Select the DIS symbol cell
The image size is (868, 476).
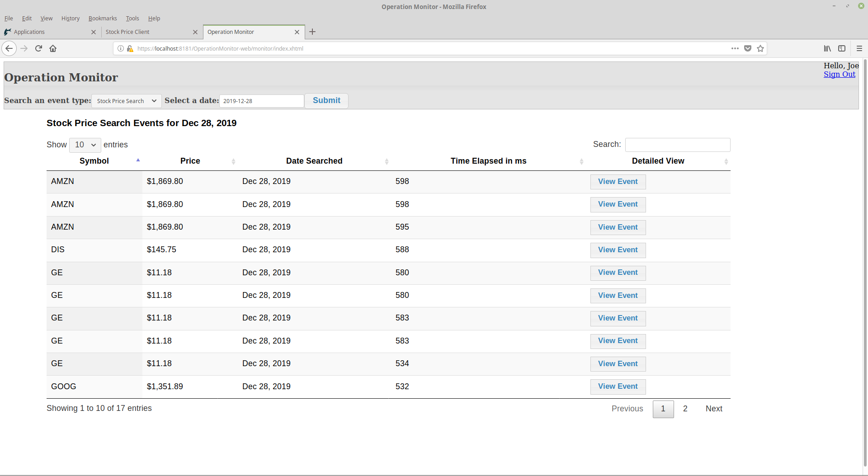point(94,250)
